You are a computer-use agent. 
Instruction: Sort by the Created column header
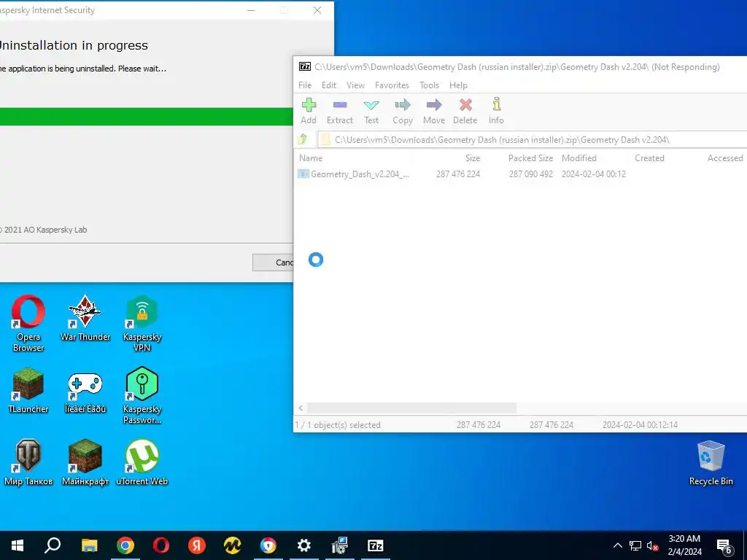(649, 158)
